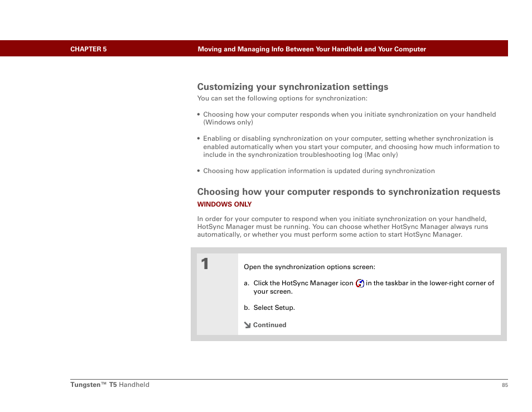Click 'Choosing how application information is updated during synchronization'
This screenshot has height=412, width=532.
tap(318, 171)
